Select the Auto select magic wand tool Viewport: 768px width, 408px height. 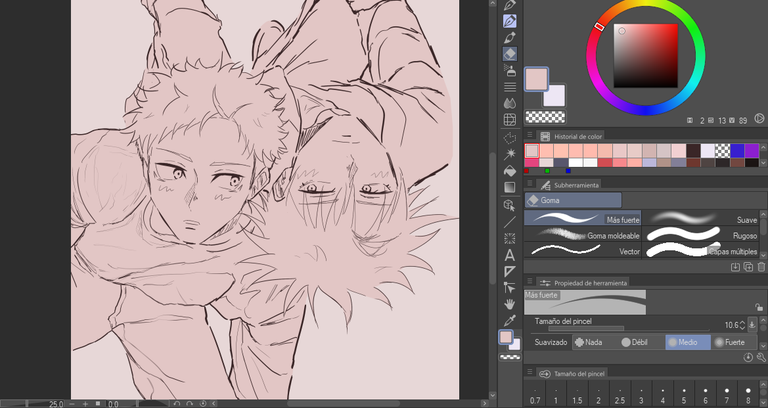[x=510, y=154]
